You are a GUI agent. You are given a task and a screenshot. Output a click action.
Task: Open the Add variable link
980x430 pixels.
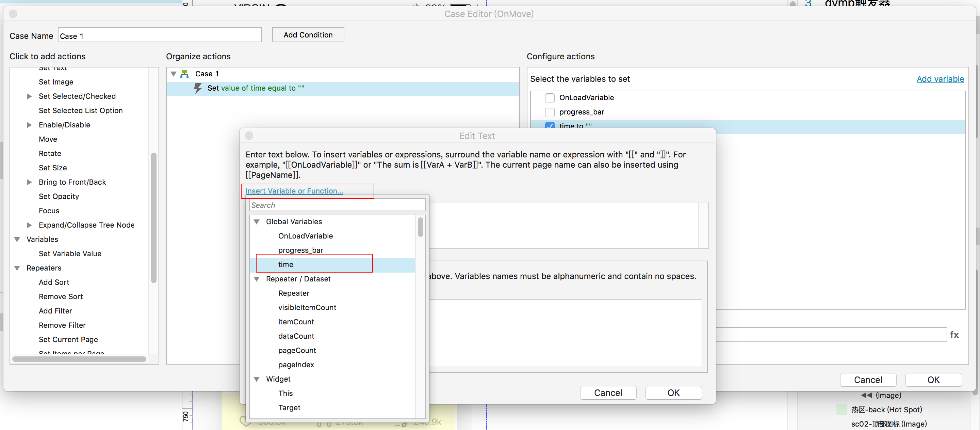(940, 79)
